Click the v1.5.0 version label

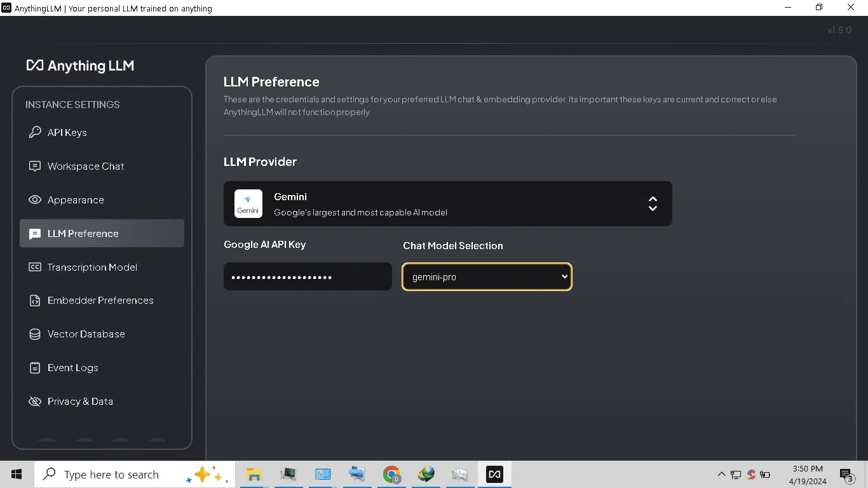click(839, 30)
